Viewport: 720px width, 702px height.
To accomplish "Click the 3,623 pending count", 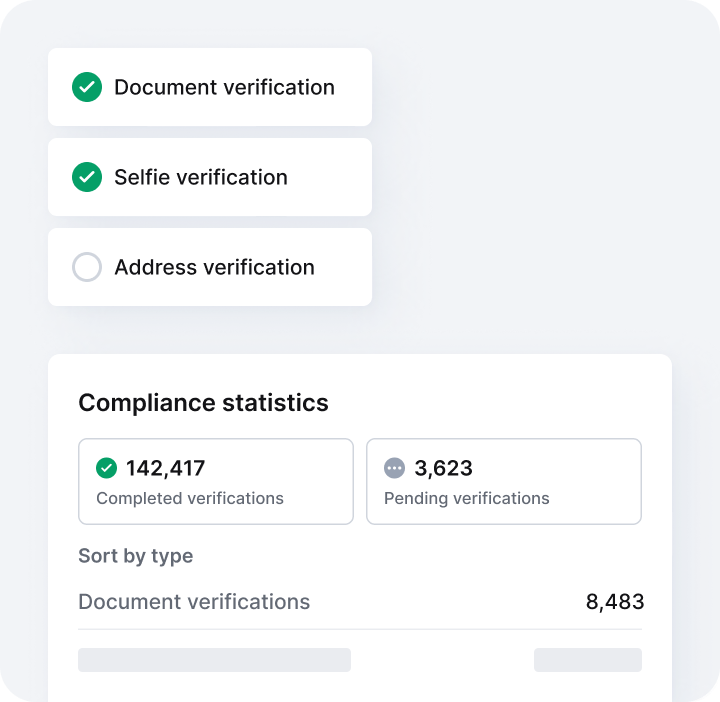I will (443, 468).
